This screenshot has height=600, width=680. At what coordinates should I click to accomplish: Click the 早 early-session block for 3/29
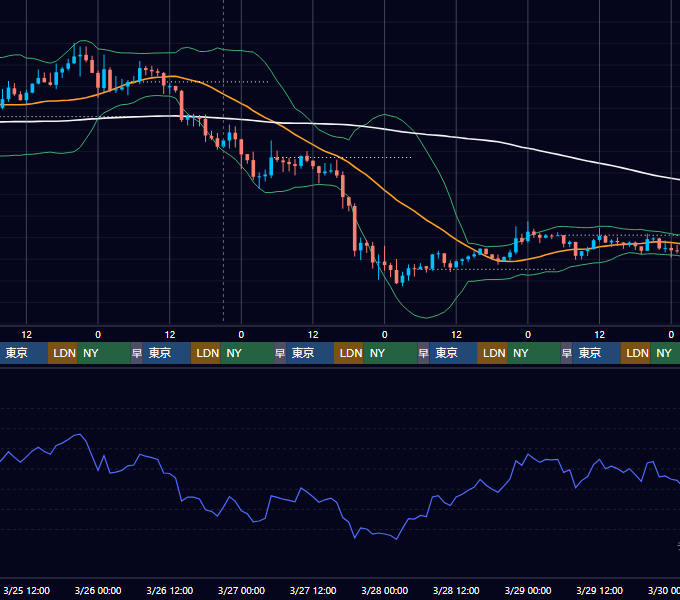point(567,353)
